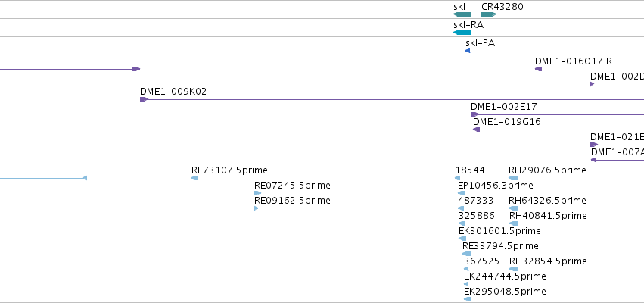Click the skl gene arrow glyph

pos(462,14)
